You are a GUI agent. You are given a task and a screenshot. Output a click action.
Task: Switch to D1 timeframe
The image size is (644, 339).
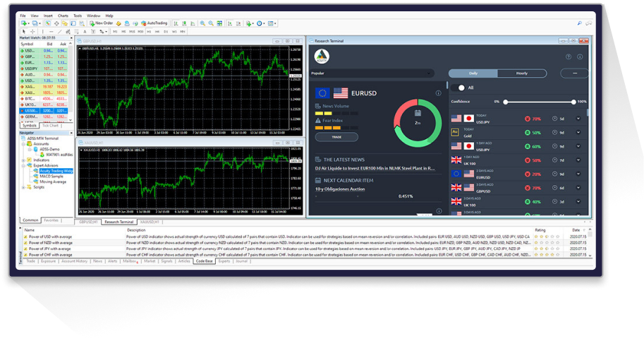(x=166, y=31)
